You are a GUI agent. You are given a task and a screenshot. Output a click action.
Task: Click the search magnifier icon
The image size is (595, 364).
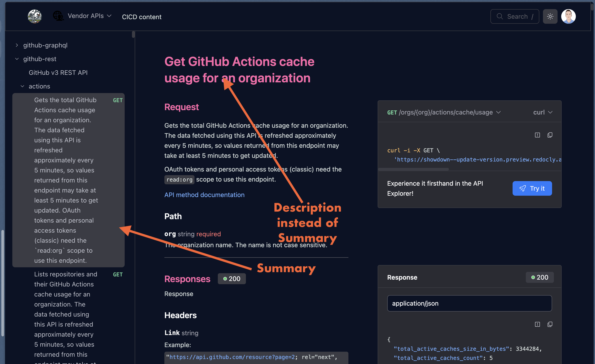(x=500, y=16)
